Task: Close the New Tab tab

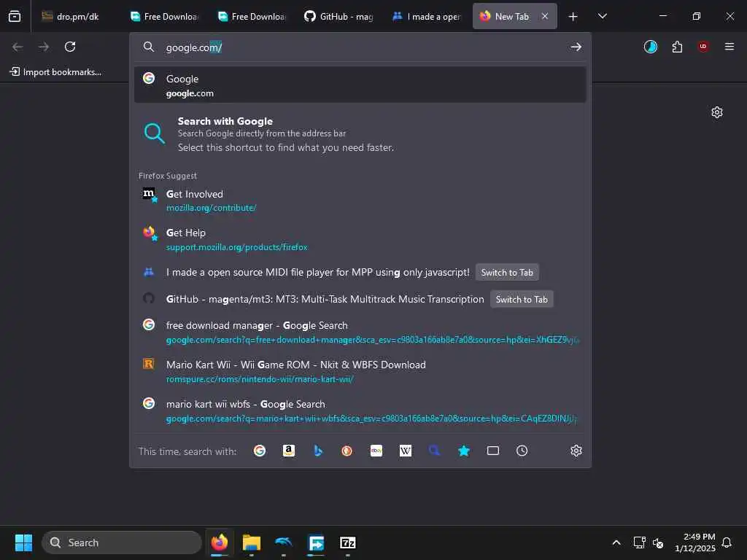Action: point(544,16)
